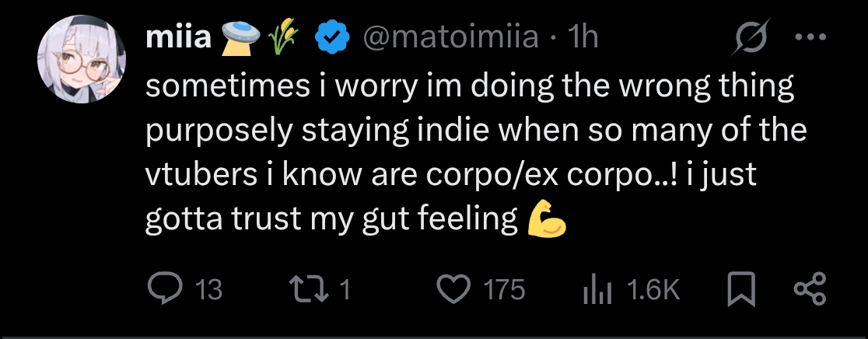The height and width of the screenshot is (339, 868).
Task: Like the tweet with heart icon
Action: [454, 289]
